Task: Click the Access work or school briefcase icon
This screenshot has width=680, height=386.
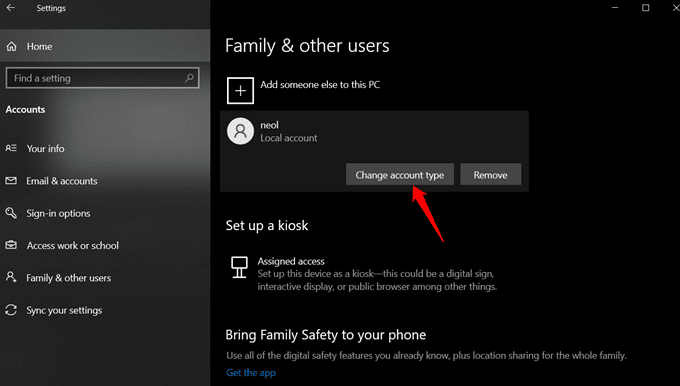Action: point(11,245)
